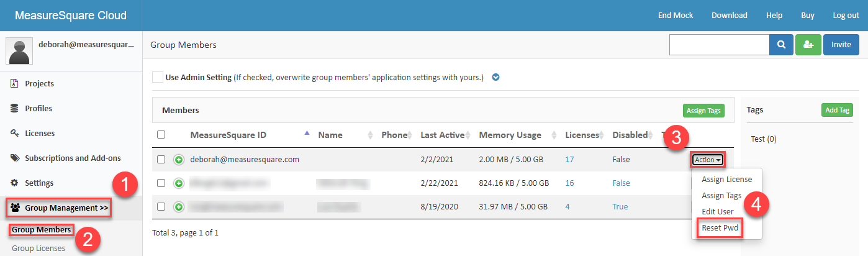This screenshot has height=256, width=868.
Task: Check the box for deborah@measuresquare.com row
Action: pos(161,160)
